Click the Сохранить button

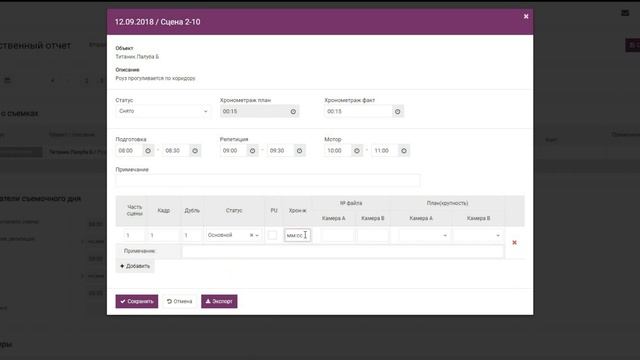(137, 301)
